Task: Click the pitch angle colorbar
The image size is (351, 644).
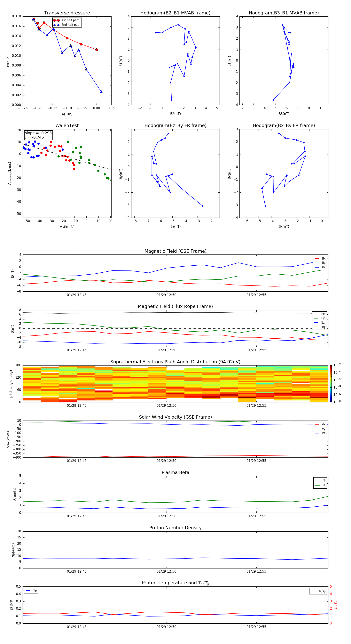Action: click(331, 383)
